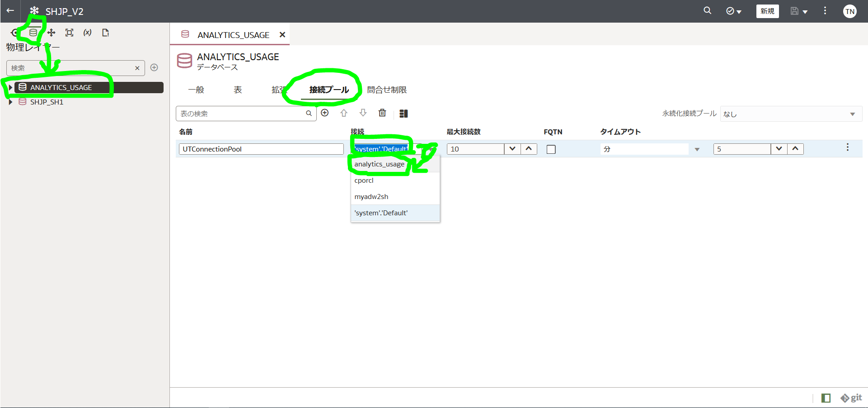This screenshot has height=408, width=868.
Task: Switch to the 一般 tab
Action: click(196, 90)
